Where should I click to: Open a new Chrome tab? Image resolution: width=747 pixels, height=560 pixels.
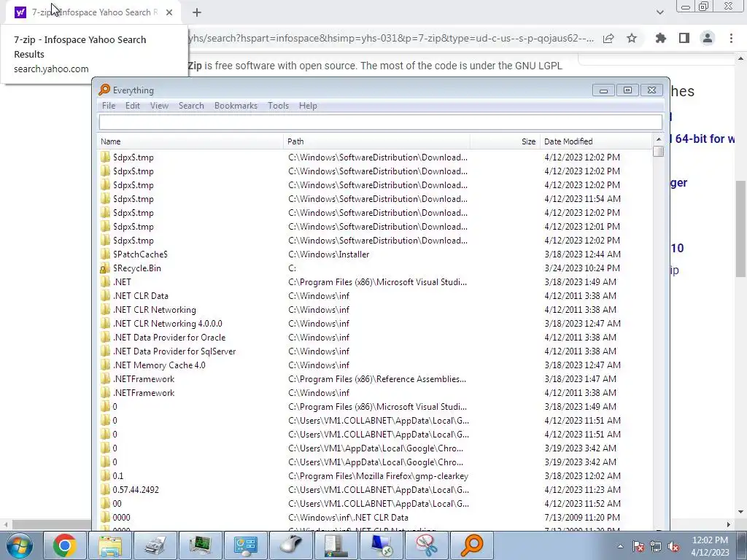(197, 12)
